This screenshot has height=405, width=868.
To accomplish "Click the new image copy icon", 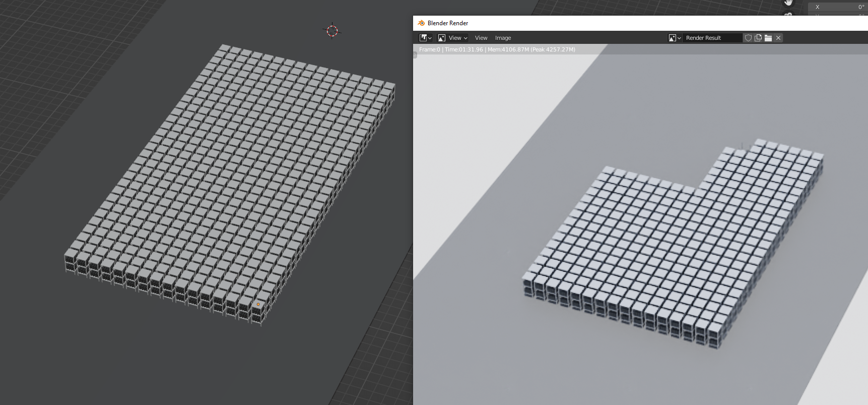I will click(x=758, y=38).
